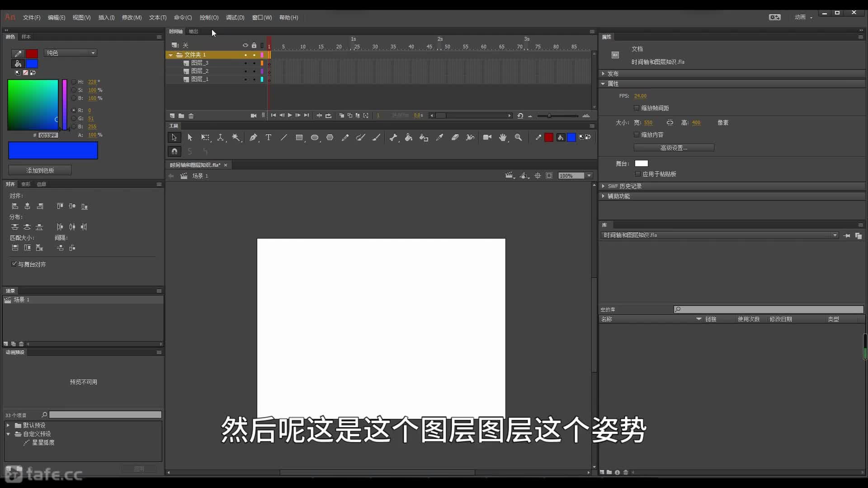Expand the SWF 历史记录 section

[x=603, y=186]
